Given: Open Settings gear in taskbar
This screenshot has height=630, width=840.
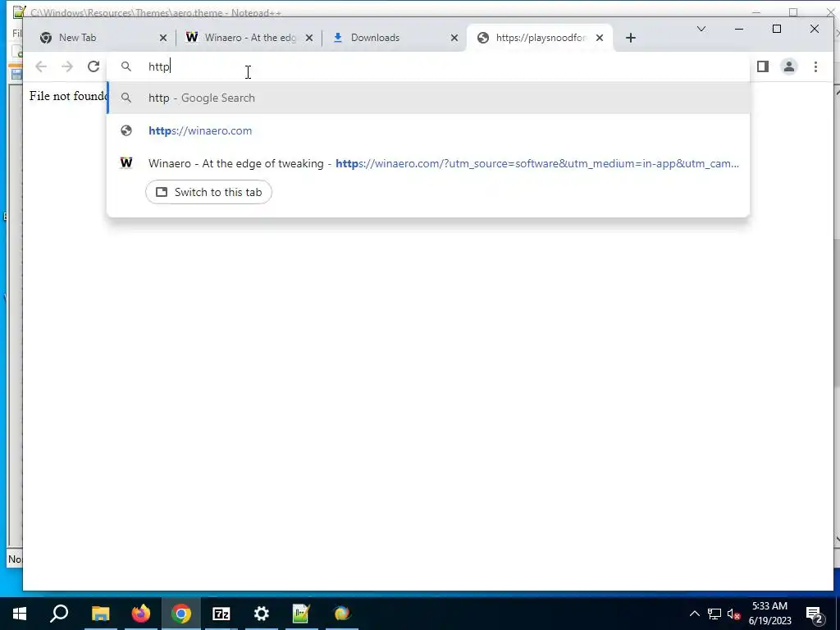Looking at the screenshot, I should tap(262, 614).
